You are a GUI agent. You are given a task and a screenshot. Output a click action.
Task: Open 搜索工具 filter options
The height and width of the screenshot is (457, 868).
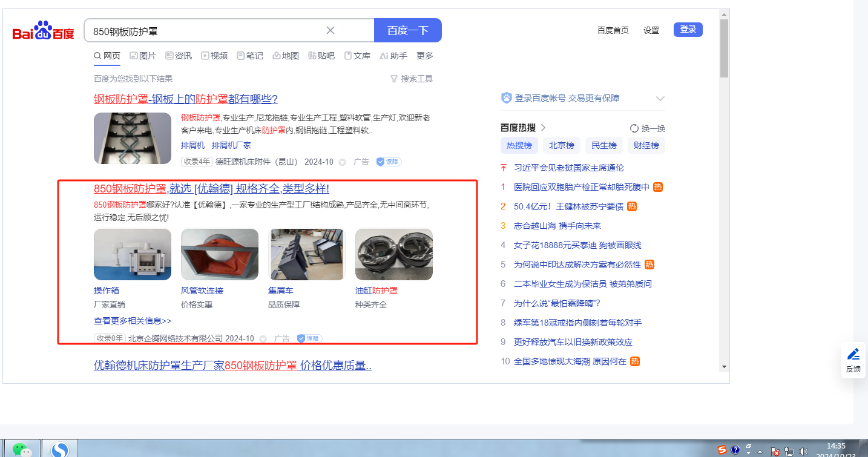coord(412,79)
